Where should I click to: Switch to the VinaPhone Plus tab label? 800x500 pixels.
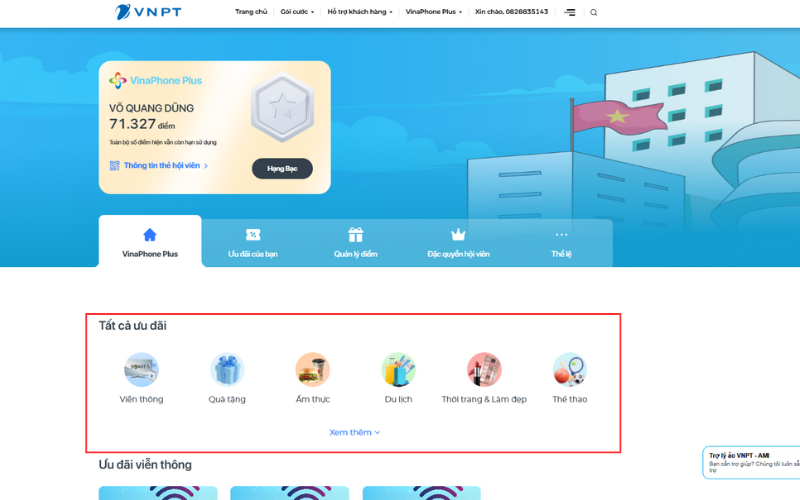pyautogui.click(x=150, y=254)
